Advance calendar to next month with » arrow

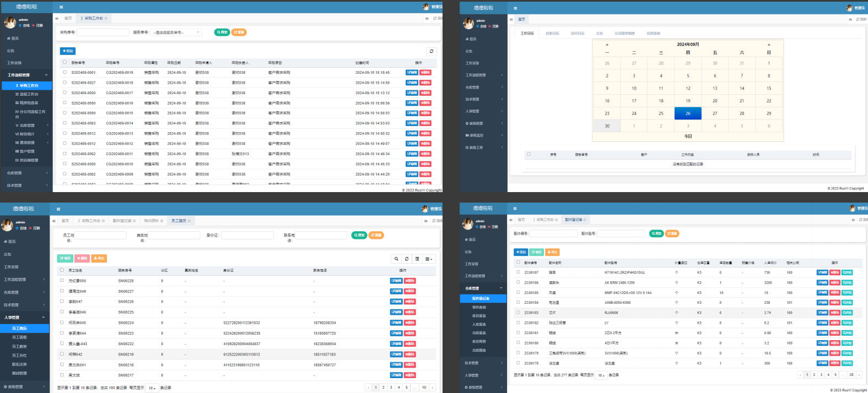pos(769,45)
